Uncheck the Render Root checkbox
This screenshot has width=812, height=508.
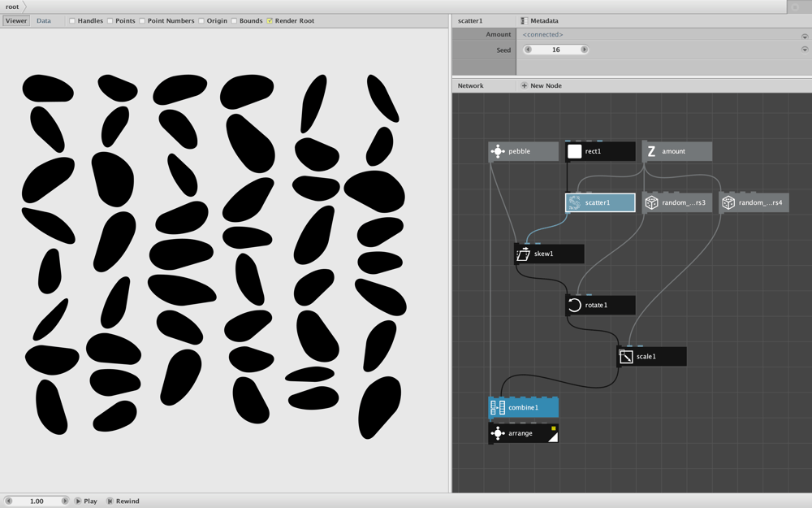[270, 21]
